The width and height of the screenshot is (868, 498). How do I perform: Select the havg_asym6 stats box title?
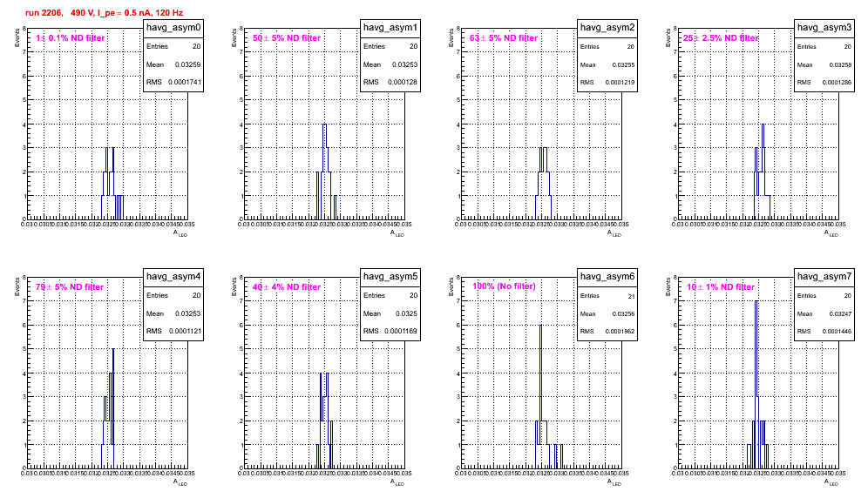[x=607, y=276]
